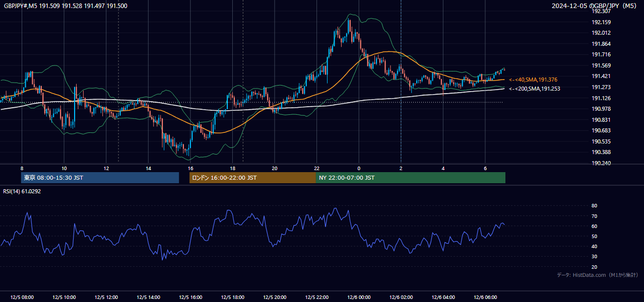
Task: Click the <-<200,SMA,191.253 white label
Action: point(535,89)
